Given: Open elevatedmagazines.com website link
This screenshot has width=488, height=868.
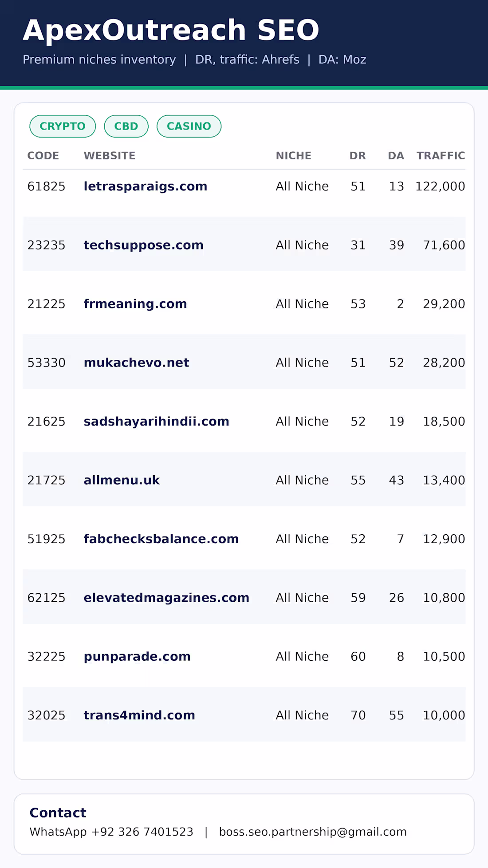Looking at the screenshot, I should [167, 598].
